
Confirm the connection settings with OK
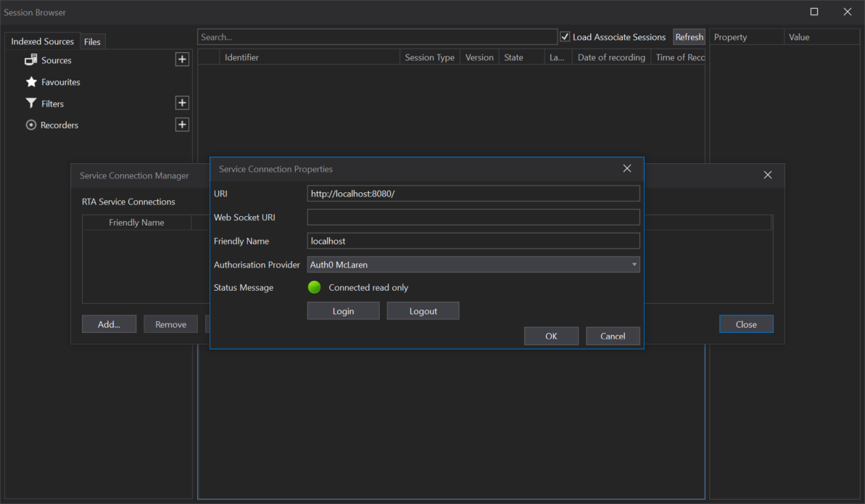(551, 336)
